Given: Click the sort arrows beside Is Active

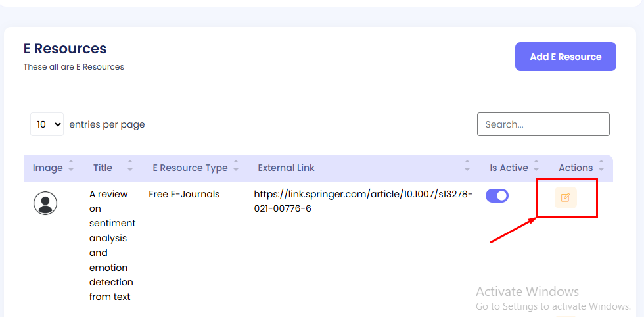Looking at the screenshot, I should tap(536, 168).
